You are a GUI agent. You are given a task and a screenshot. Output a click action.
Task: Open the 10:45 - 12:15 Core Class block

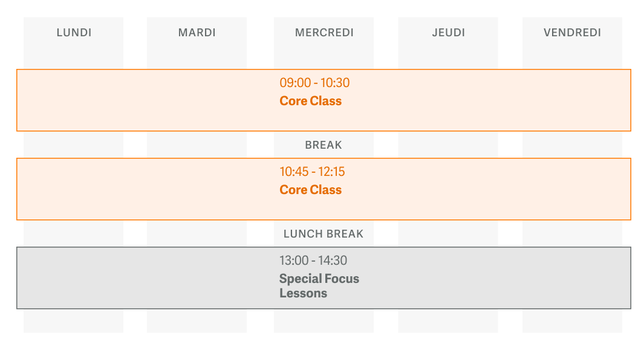pos(324,189)
